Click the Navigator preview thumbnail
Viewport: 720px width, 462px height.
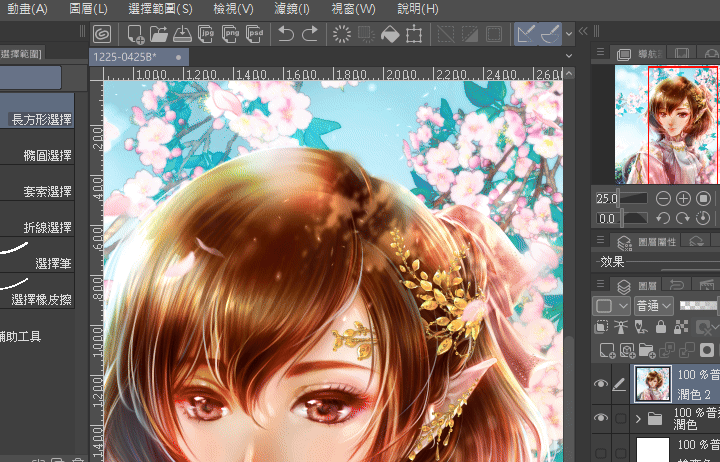(666, 124)
